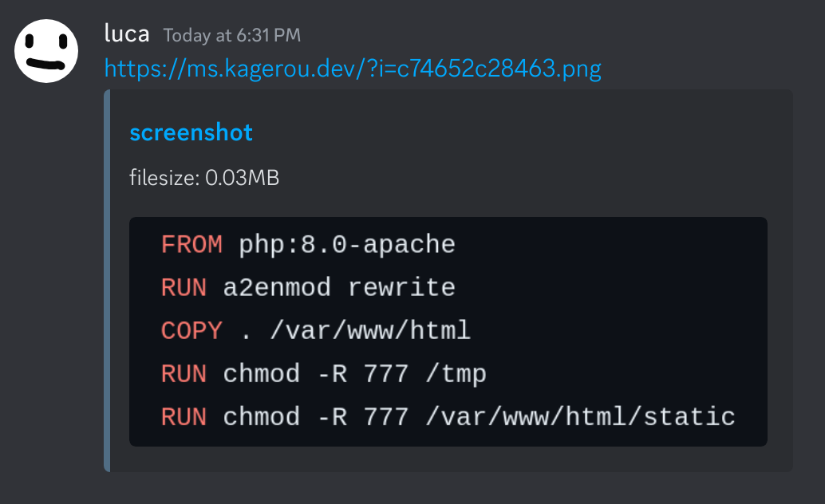Click inside the dark Dockerfile code block
Screen dimensions: 825x504
(448, 330)
